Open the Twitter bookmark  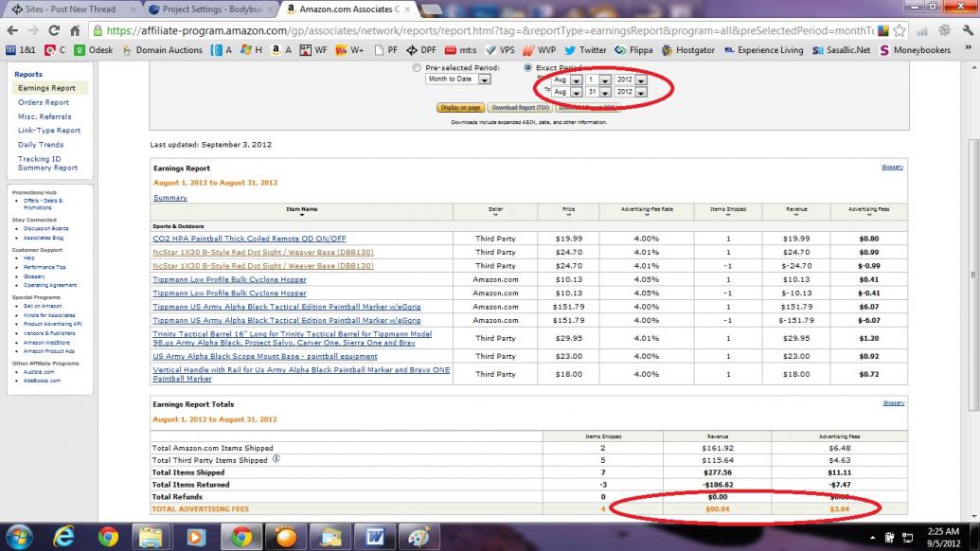click(x=585, y=50)
